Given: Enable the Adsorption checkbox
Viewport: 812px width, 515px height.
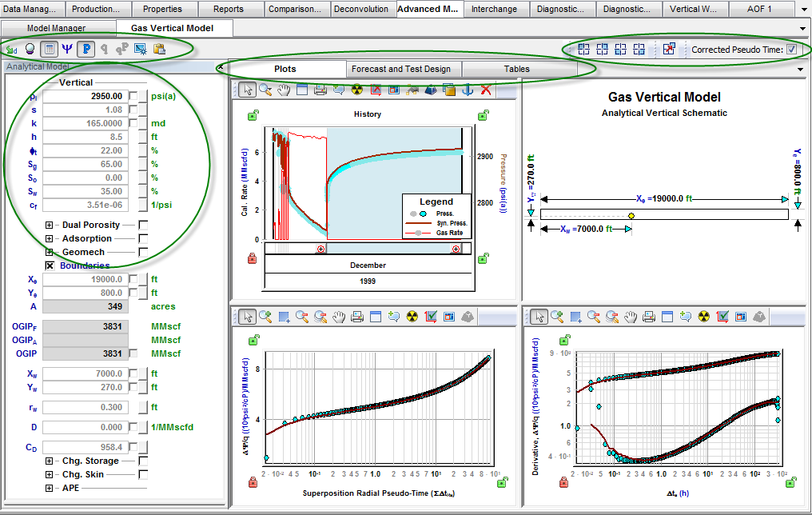Looking at the screenshot, I should [143, 238].
